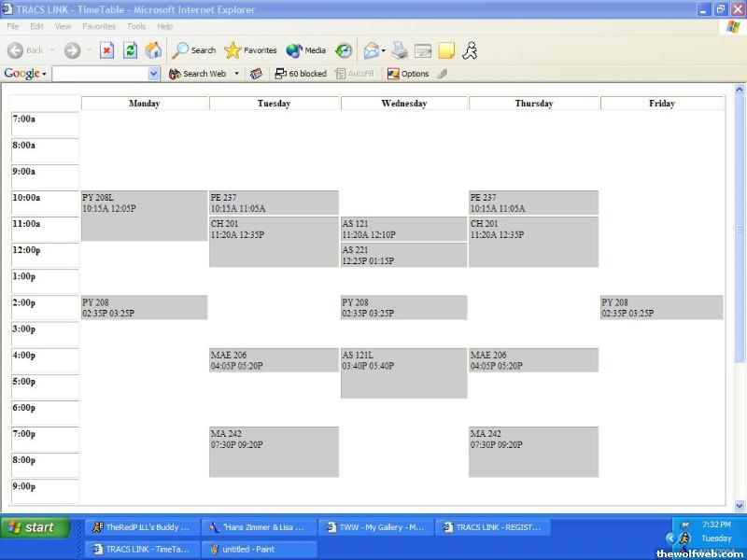Go to the Home page icon
Viewport: 747px width, 560px height.
[x=153, y=50]
